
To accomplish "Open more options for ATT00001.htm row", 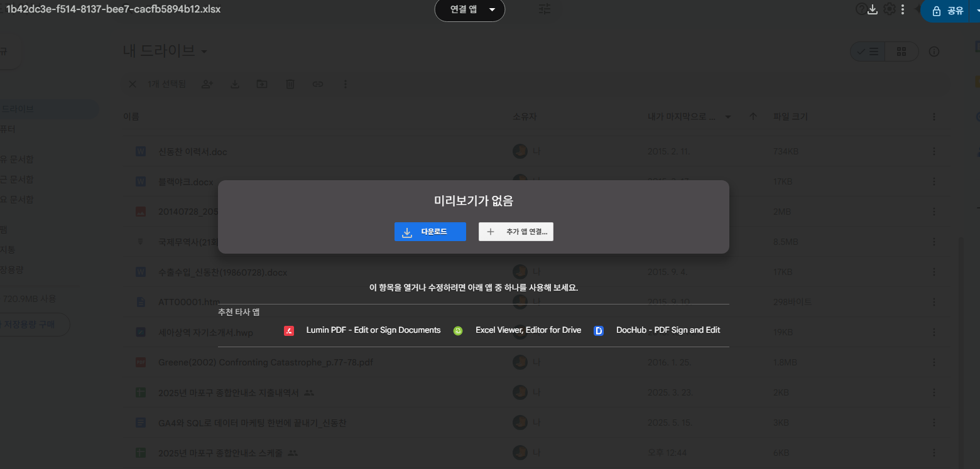I will (x=934, y=302).
